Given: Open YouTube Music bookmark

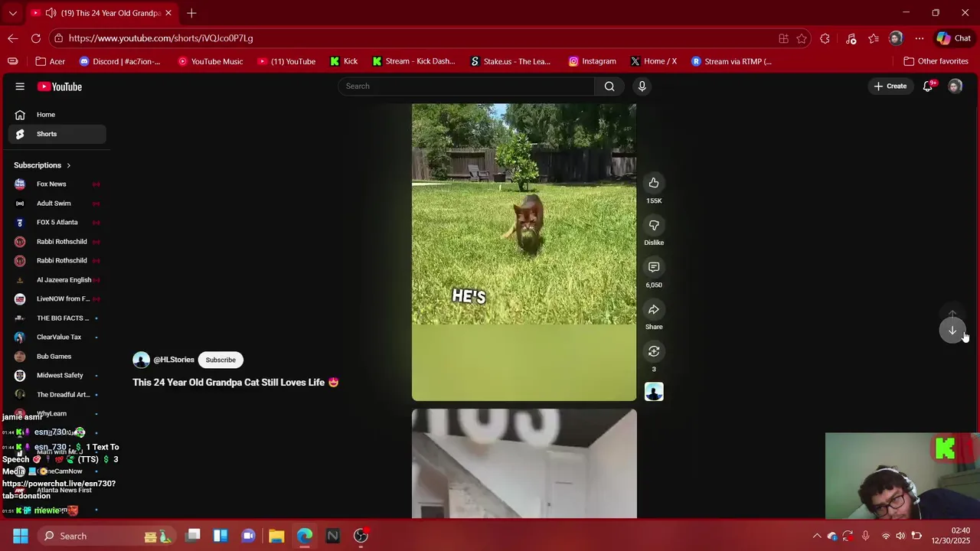Looking at the screenshot, I should point(211,61).
